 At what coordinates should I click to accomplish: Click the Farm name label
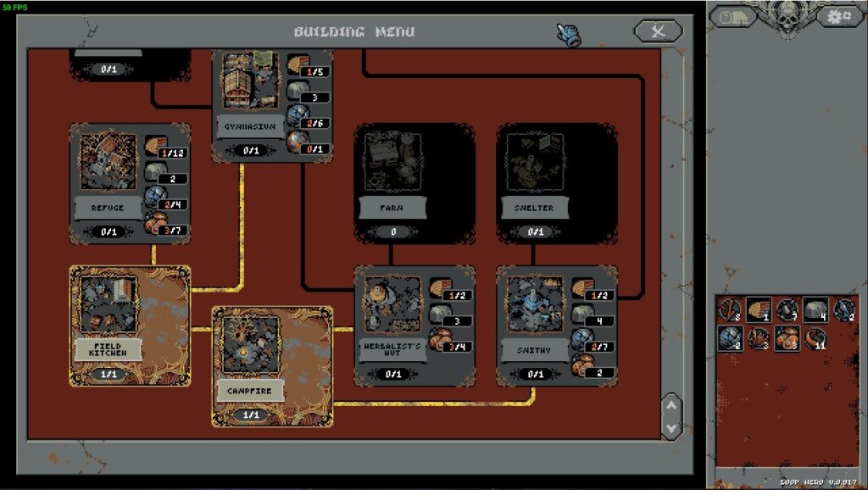392,208
